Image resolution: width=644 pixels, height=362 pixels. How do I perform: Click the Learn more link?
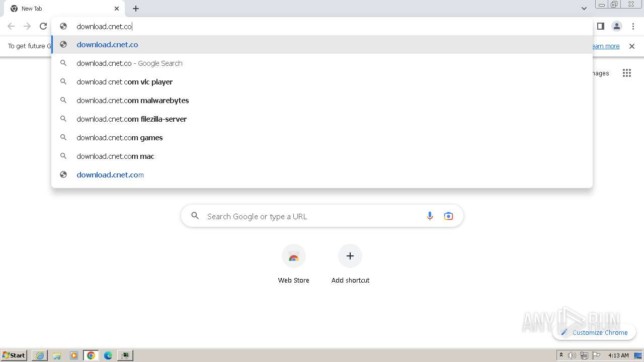606,46
